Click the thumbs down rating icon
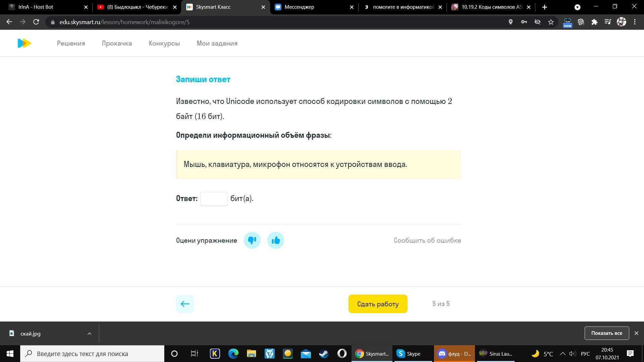Viewport: 644px width, 362px height. point(252,240)
